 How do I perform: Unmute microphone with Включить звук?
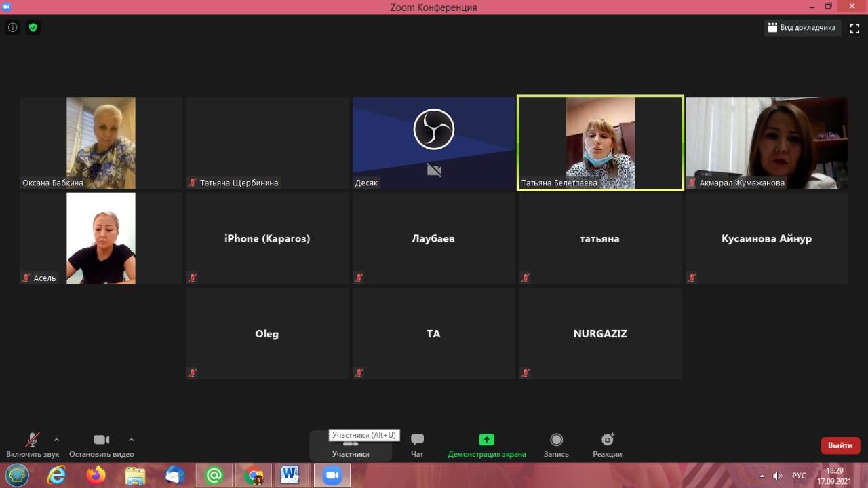33,445
